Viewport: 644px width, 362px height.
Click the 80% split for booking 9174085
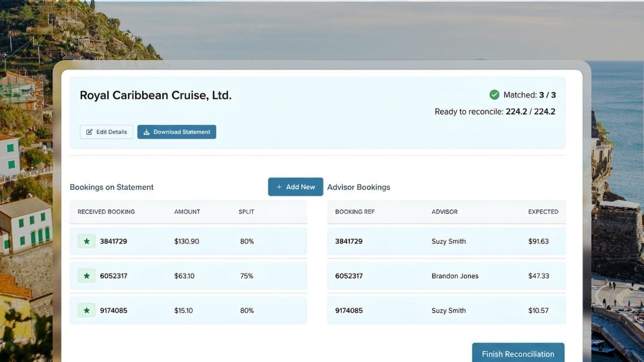[247, 311]
